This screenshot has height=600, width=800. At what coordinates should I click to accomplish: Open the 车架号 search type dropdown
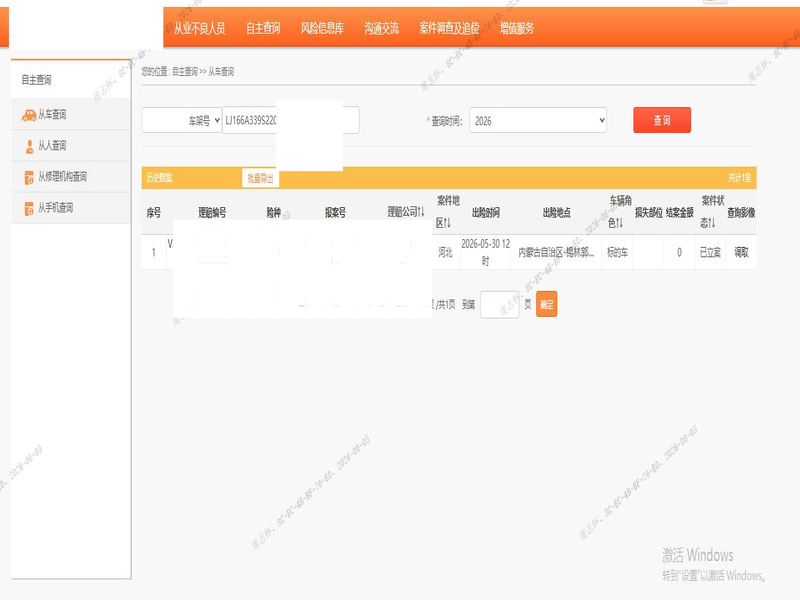point(182,120)
